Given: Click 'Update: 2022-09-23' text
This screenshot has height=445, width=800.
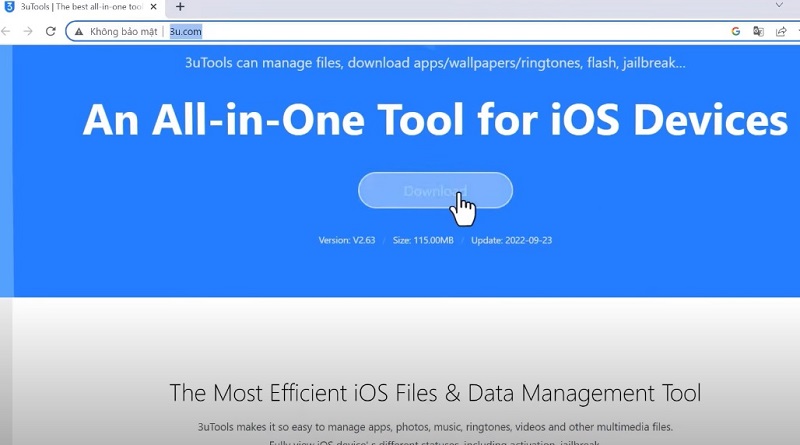Looking at the screenshot, I should point(511,240).
